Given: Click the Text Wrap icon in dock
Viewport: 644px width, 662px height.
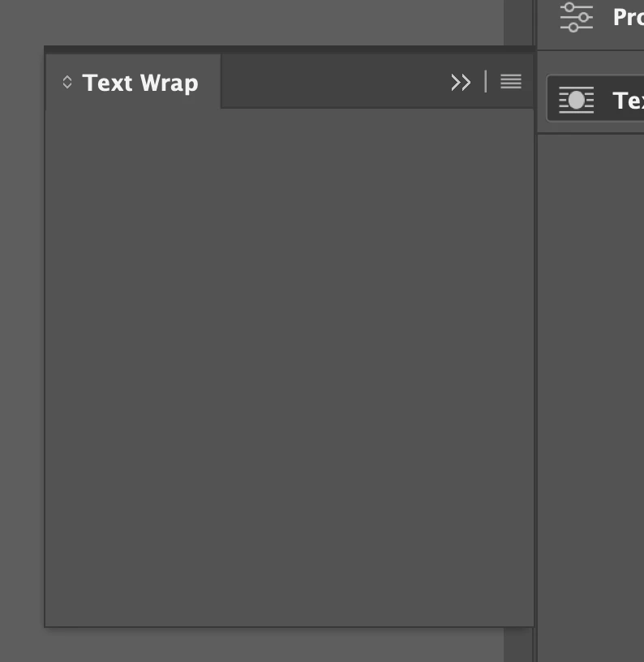Looking at the screenshot, I should (576, 100).
